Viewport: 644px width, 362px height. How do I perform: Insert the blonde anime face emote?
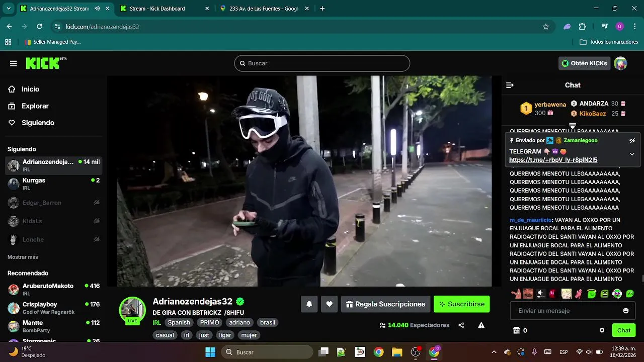point(567,294)
